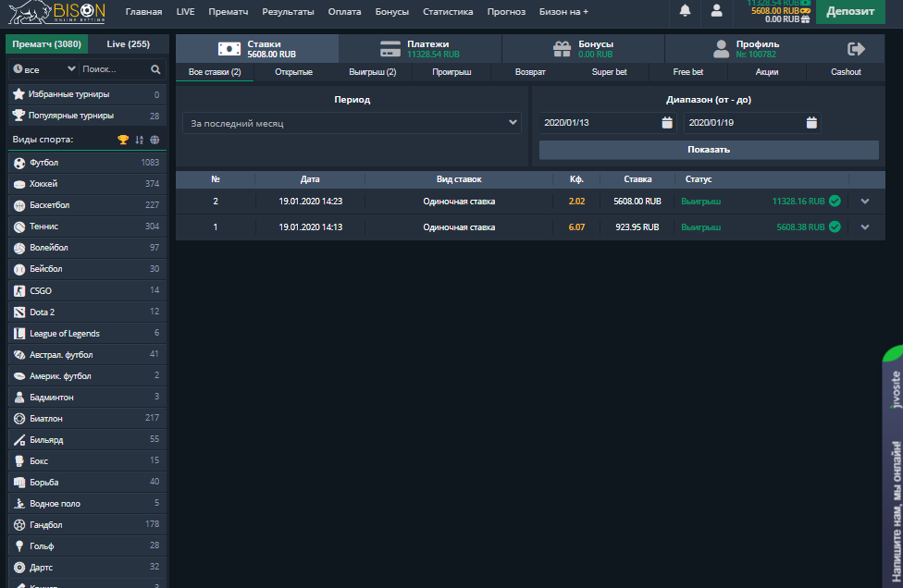Click the search magnifier icon in sidebar
The image size is (903, 588).
155,69
